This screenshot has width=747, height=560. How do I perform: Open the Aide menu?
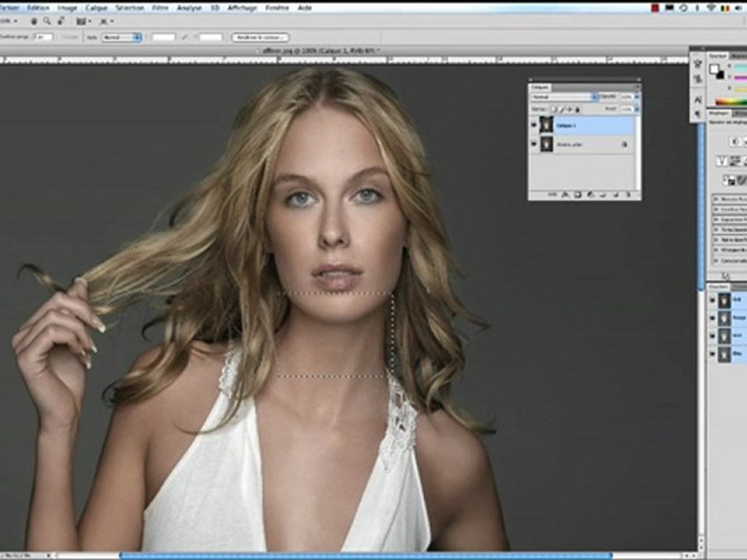304,8
